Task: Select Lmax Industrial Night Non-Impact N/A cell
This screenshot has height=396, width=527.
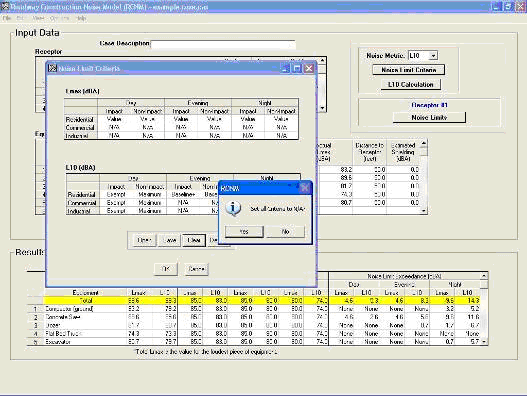Action: [281, 135]
